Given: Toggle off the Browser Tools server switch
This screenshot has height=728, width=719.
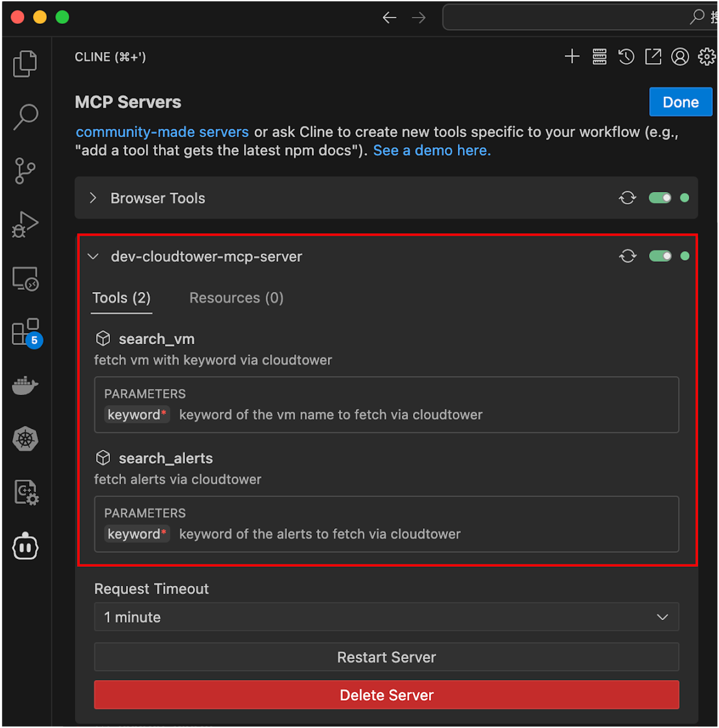Looking at the screenshot, I should point(659,198).
